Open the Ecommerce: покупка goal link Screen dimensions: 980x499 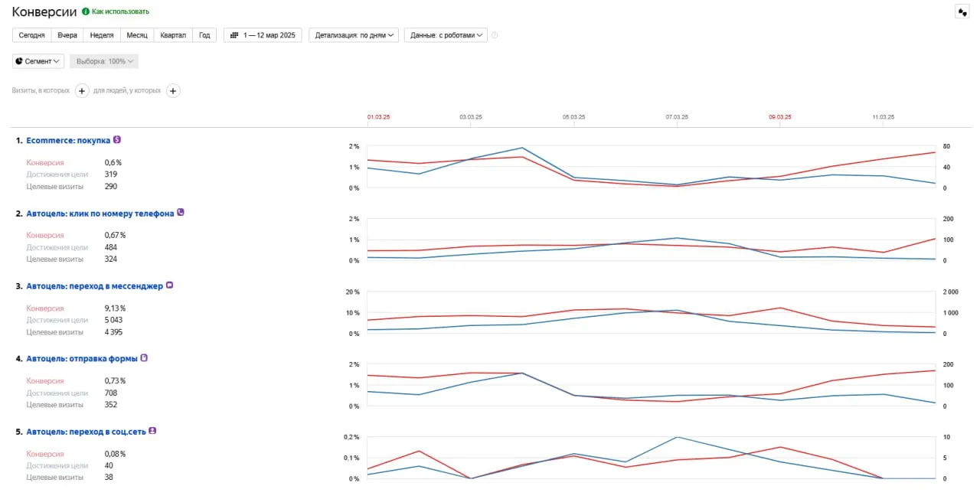pyautogui.click(x=68, y=141)
